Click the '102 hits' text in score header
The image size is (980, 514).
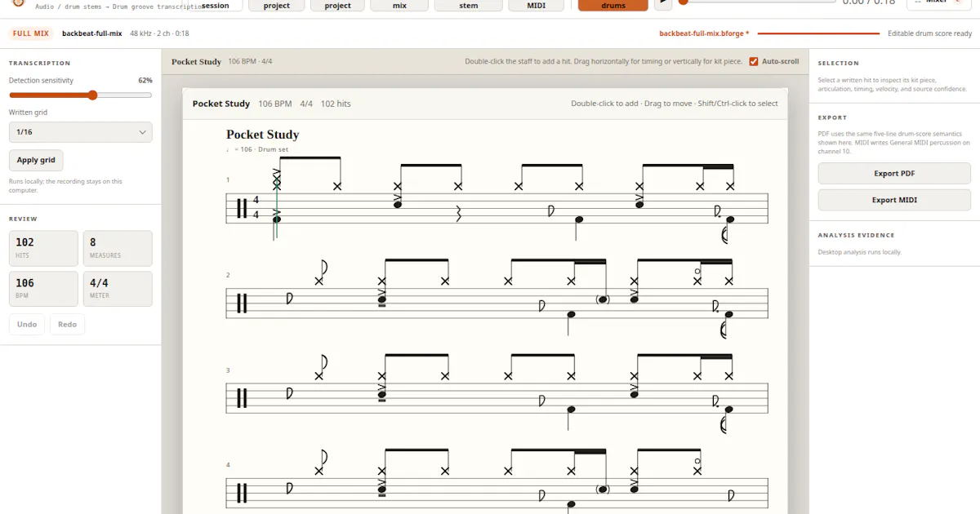(x=336, y=104)
